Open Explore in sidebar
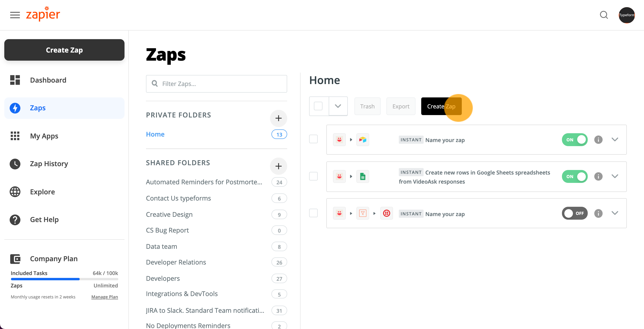Screen dimensions: 644x329 [64, 192]
